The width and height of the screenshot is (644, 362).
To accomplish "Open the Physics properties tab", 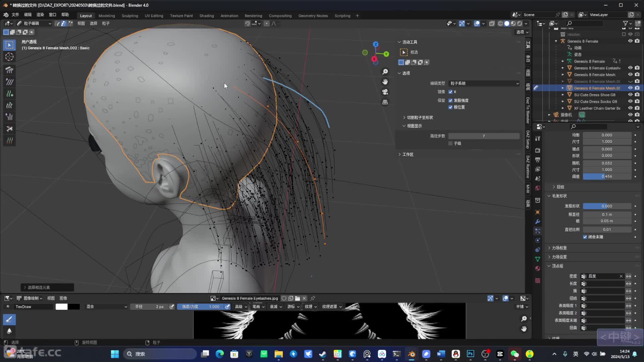I will coord(538,240).
